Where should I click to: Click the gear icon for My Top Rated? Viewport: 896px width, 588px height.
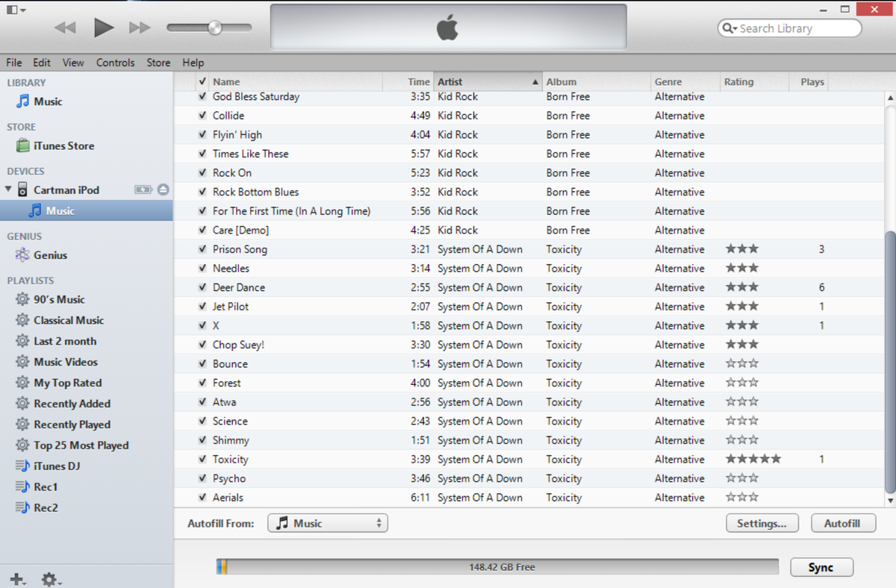22,383
